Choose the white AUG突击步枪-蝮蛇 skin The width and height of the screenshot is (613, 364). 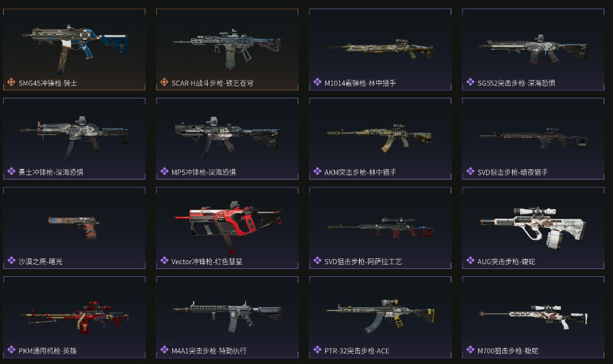coord(533,228)
